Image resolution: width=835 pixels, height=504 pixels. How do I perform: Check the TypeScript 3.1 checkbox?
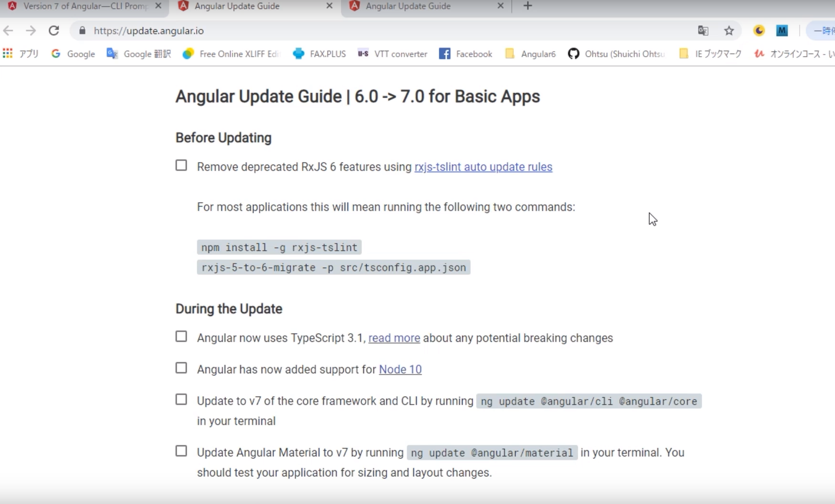[181, 336]
